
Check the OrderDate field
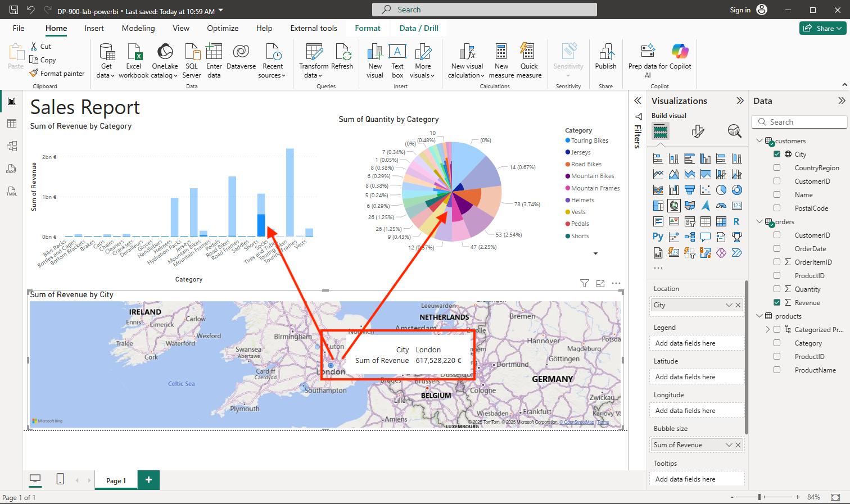777,248
